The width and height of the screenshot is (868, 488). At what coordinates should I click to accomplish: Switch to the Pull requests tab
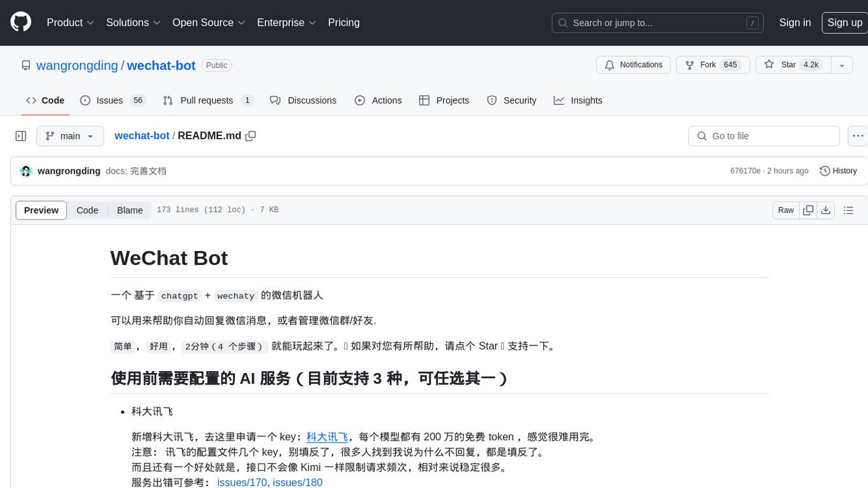(x=208, y=100)
